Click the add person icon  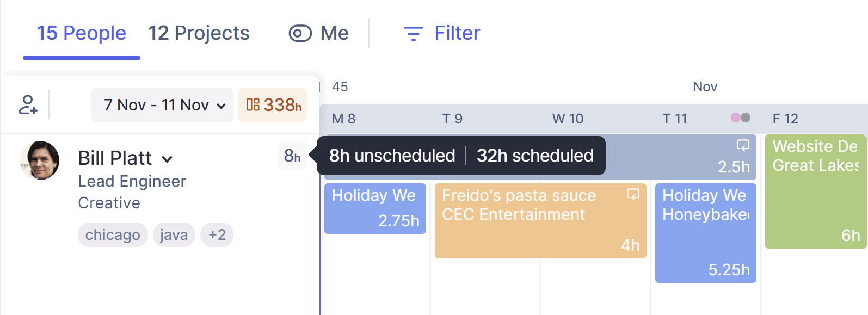pos(28,104)
